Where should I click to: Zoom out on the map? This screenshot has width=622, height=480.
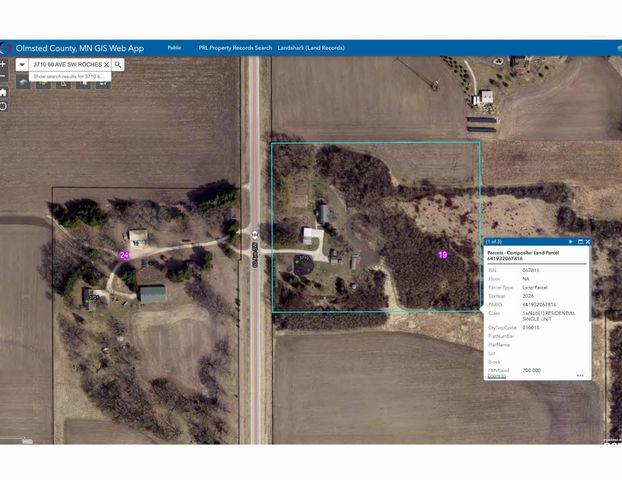[x=4, y=77]
